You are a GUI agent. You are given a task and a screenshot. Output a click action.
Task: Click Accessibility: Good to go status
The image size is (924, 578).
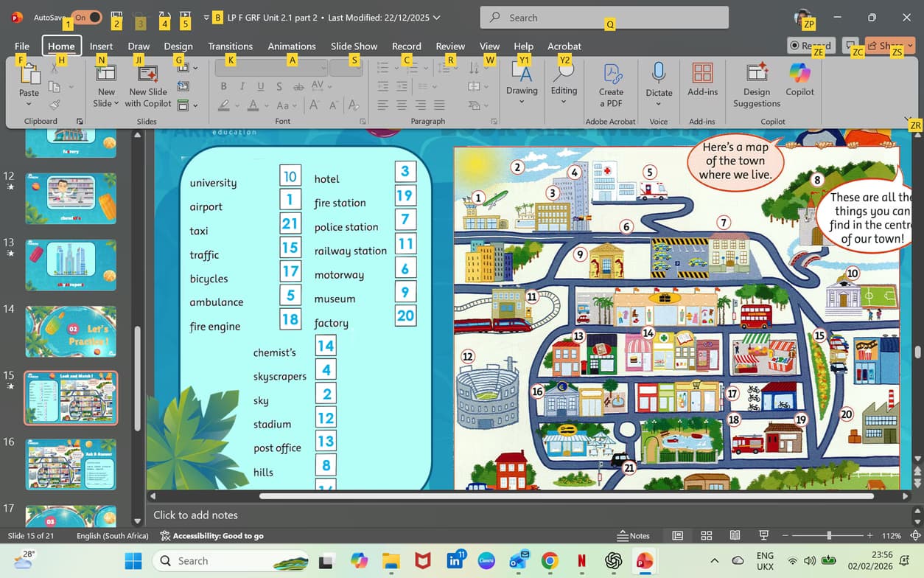coord(212,536)
